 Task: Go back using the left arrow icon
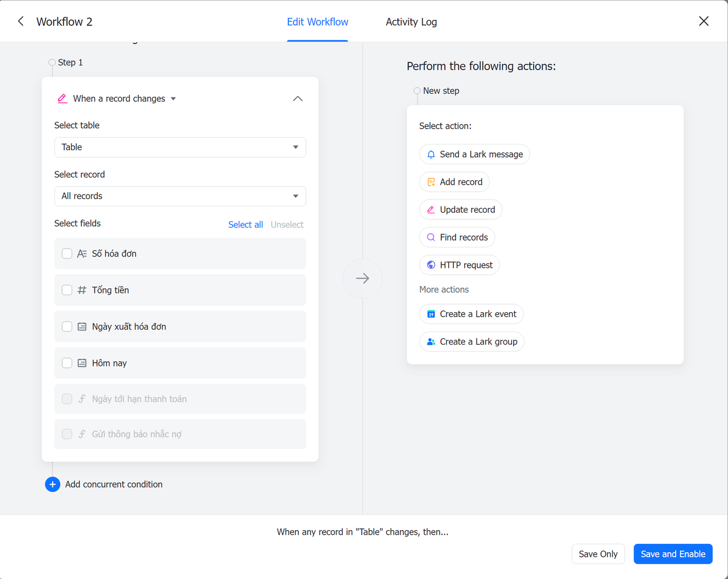21,22
